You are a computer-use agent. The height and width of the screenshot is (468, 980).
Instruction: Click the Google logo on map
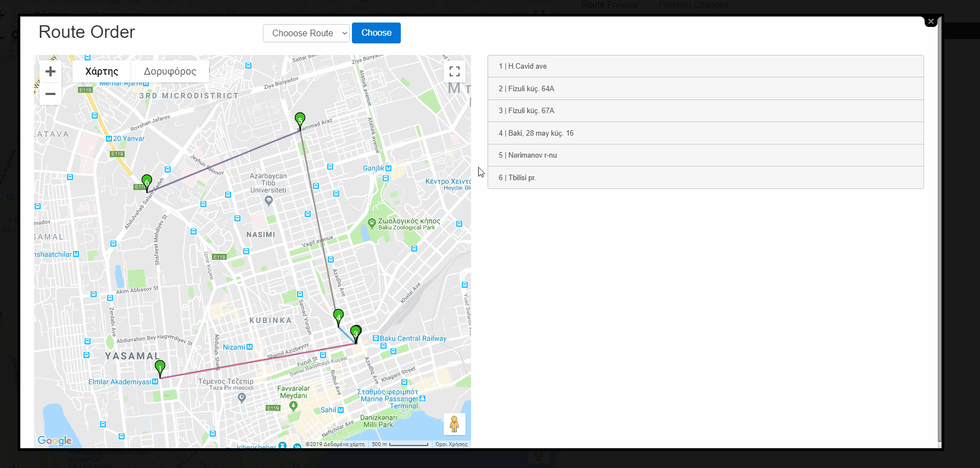pos(54,441)
